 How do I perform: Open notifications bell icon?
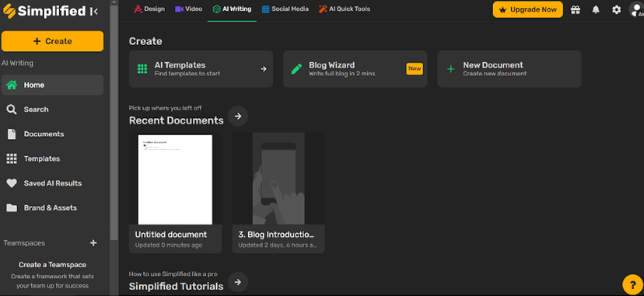[x=596, y=10]
